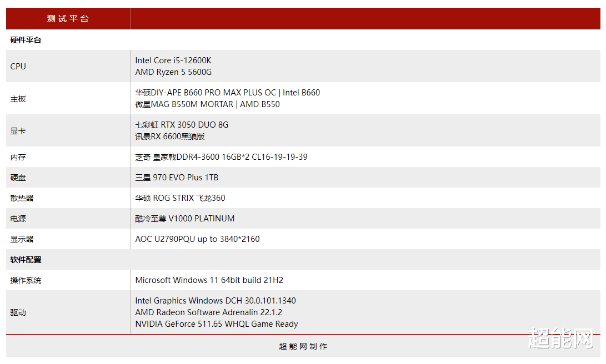Click the Microsoft Windows 11 operating system entry
The height and width of the screenshot is (364, 606).
tap(209, 280)
